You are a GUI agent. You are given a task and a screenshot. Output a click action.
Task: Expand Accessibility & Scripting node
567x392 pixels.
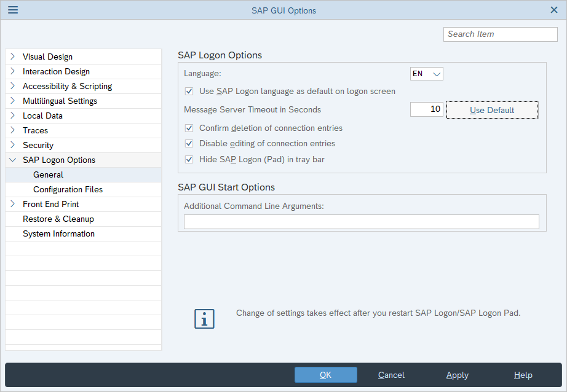click(13, 86)
